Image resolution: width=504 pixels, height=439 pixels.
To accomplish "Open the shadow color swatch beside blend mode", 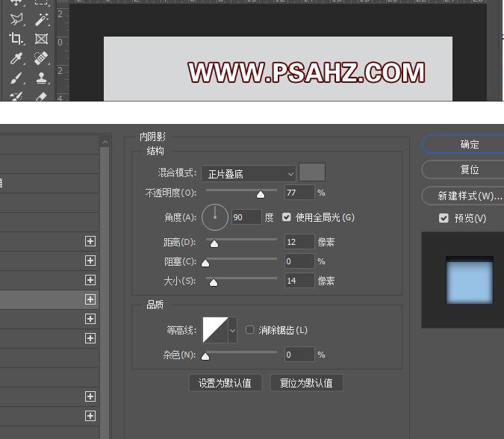I will coord(312,172).
